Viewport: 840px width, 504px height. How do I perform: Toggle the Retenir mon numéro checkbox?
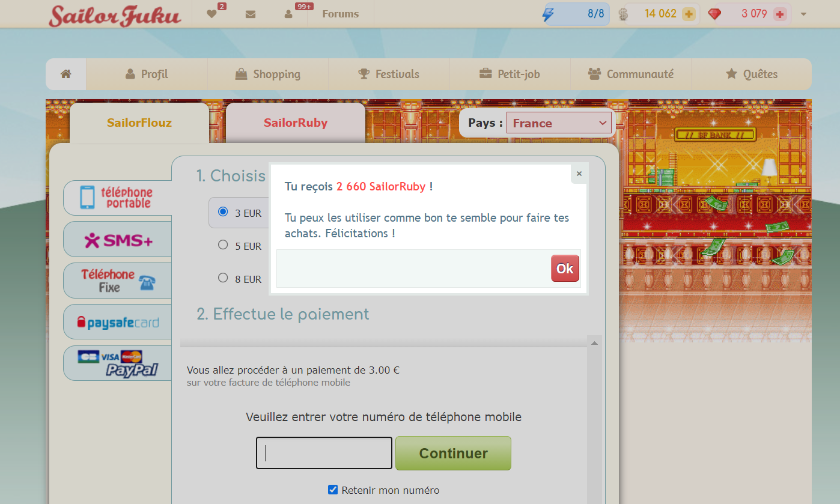point(333,490)
